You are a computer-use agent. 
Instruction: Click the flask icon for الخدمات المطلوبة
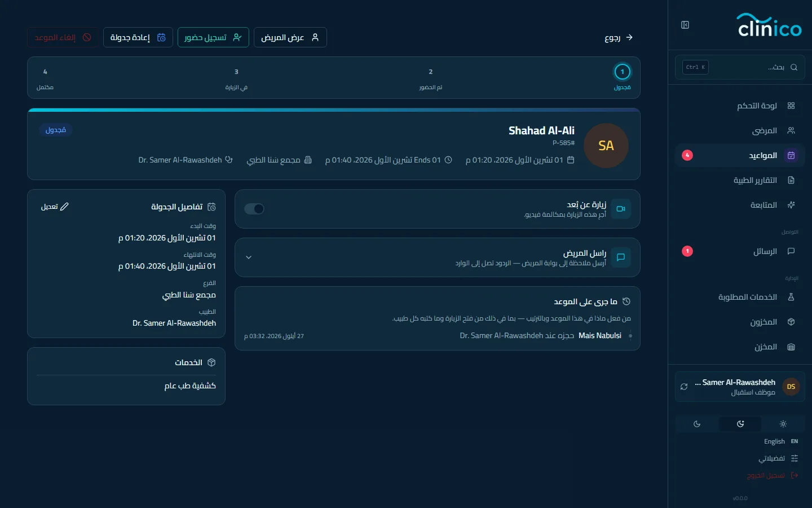791,297
